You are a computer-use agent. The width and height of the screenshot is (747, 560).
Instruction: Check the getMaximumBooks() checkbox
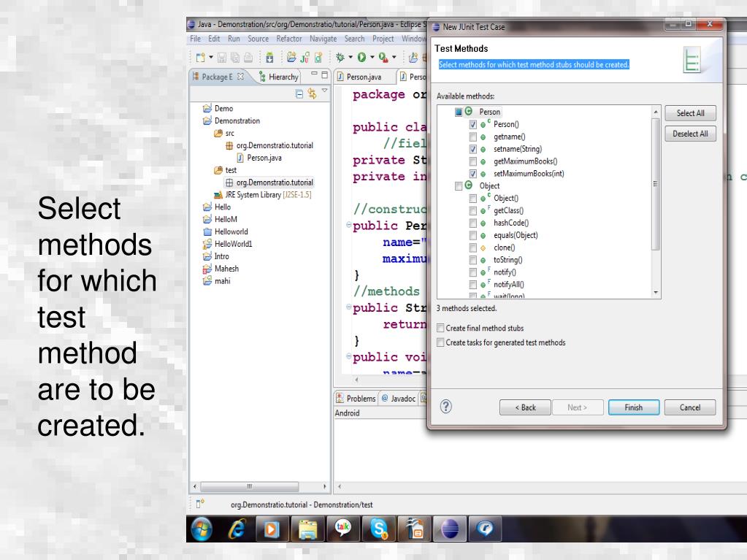coord(472,161)
